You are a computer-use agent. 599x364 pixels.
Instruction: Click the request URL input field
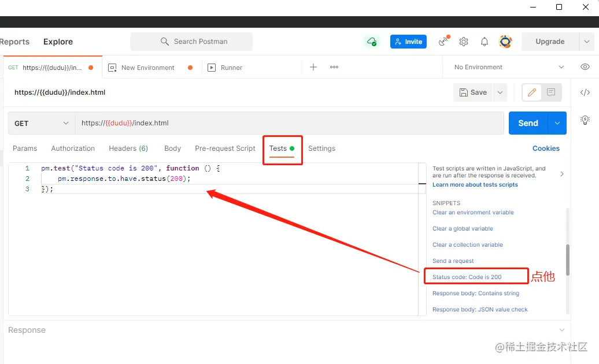pos(289,123)
